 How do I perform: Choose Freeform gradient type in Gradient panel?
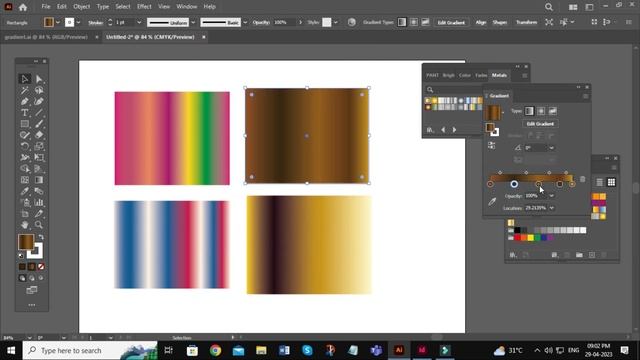(552, 111)
